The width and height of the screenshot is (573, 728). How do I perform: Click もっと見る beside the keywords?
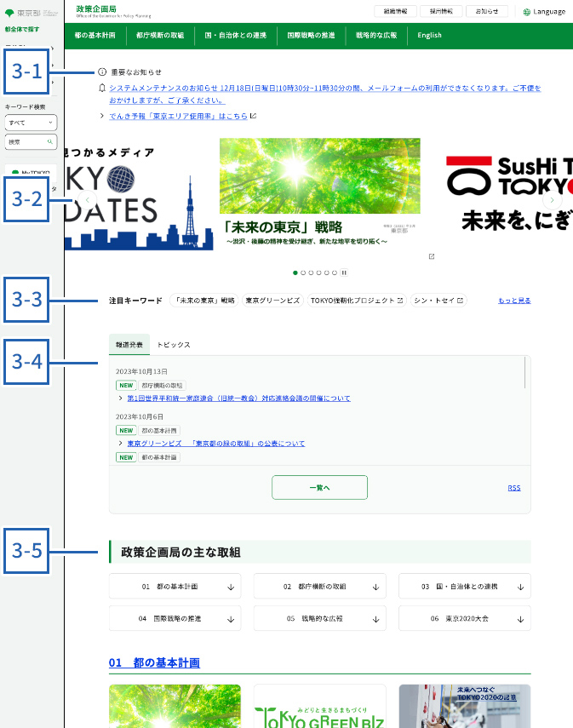tap(514, 301)
